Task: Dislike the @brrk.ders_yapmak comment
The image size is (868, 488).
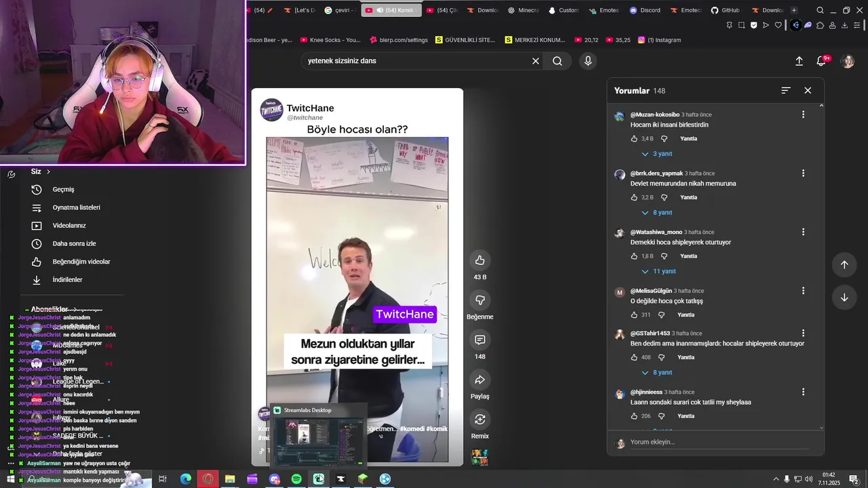Action: tap(664, 197)
